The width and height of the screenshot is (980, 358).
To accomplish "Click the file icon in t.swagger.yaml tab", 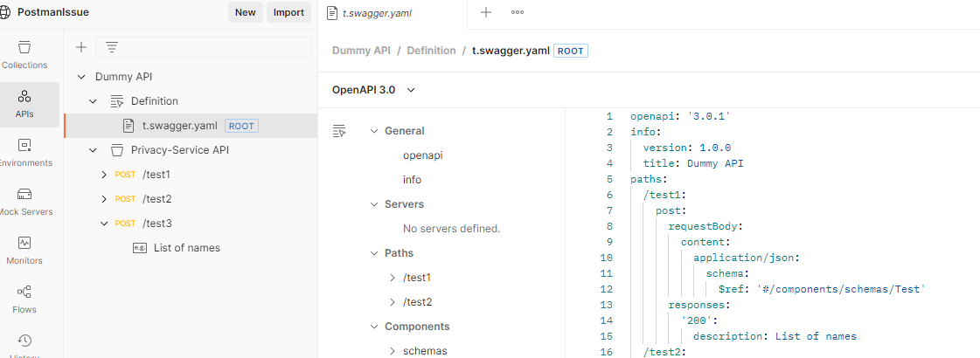I will click(x=333, y=12).
